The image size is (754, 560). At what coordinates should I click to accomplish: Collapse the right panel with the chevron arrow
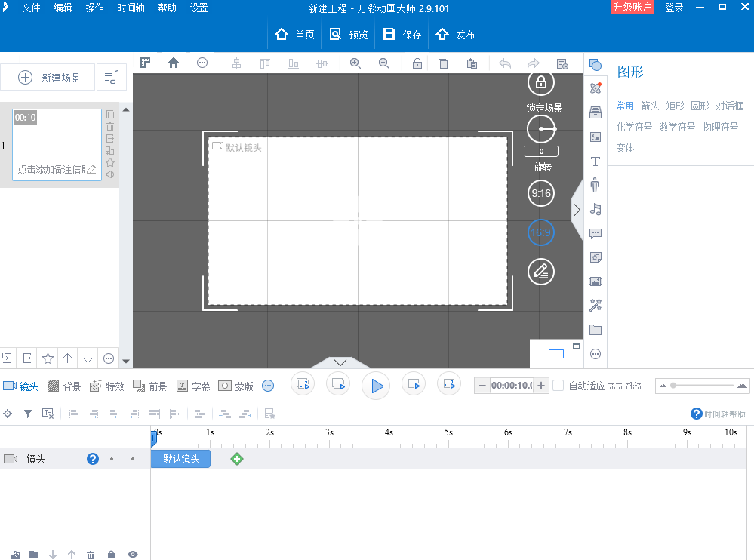pyautogui.click(x=577, y=210)
